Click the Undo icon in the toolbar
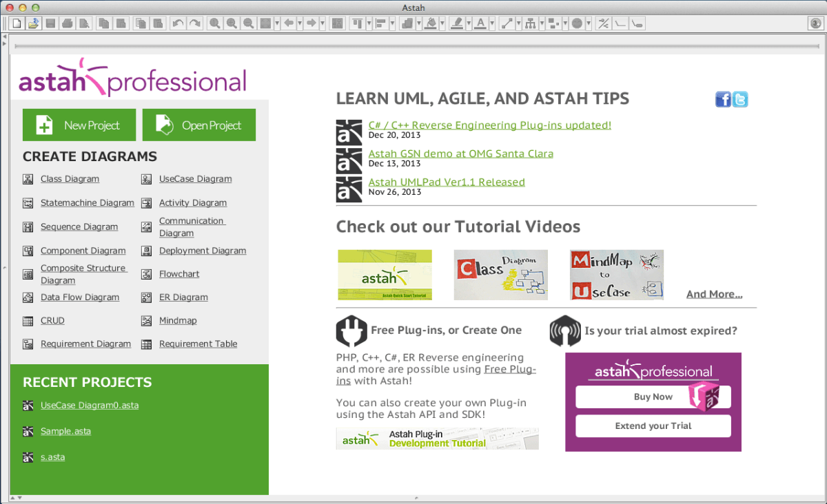Screen dimensions: 827x504 tap(178, 23)
